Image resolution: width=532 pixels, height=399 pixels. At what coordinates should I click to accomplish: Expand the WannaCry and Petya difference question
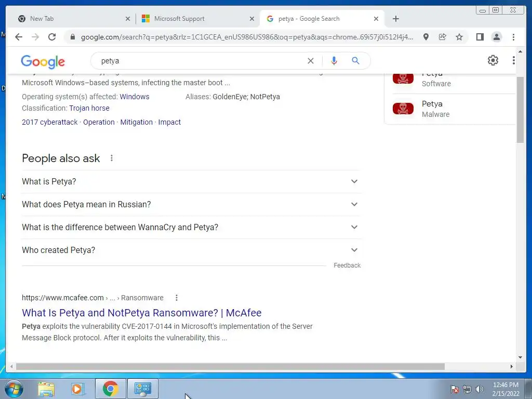191,227
